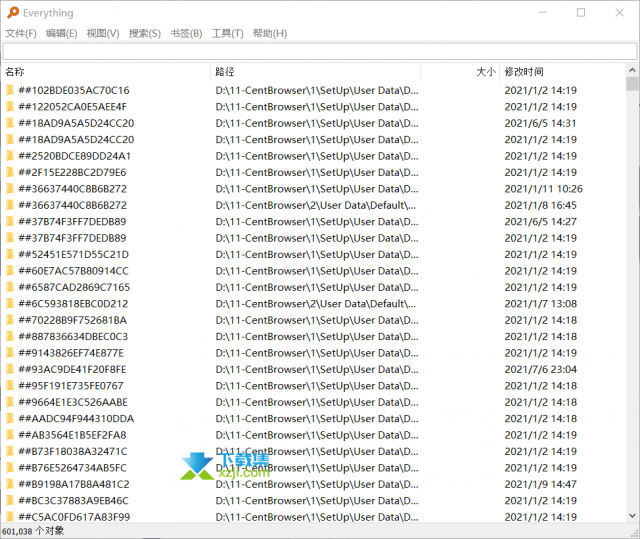This screenshot has width=640, height=539.
Task: Click folder icon of ##60E7AC57B80914CC
Action: [x=10, y=271]
